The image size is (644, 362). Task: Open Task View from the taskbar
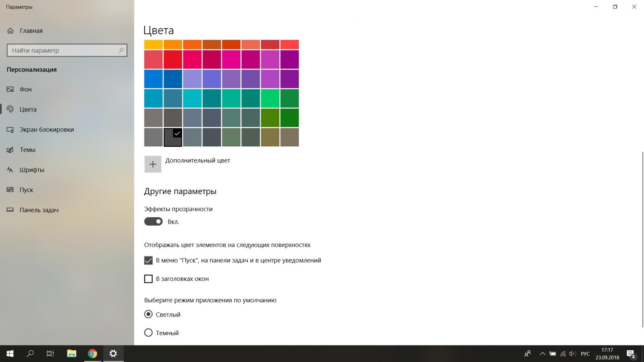pyautogui.click(x=50, y=354)
